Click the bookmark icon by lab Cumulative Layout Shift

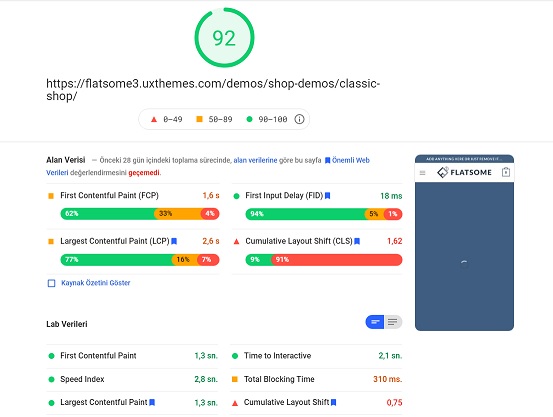(334, 403)
